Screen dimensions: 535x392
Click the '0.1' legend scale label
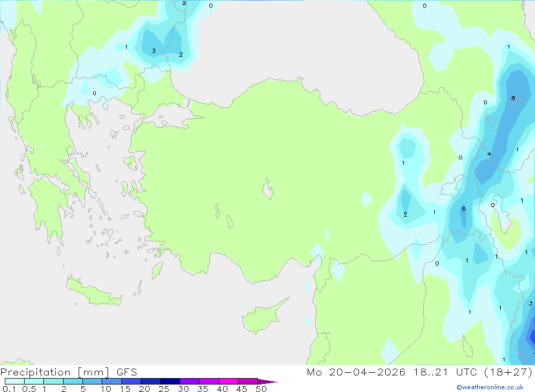pos(9,389)
